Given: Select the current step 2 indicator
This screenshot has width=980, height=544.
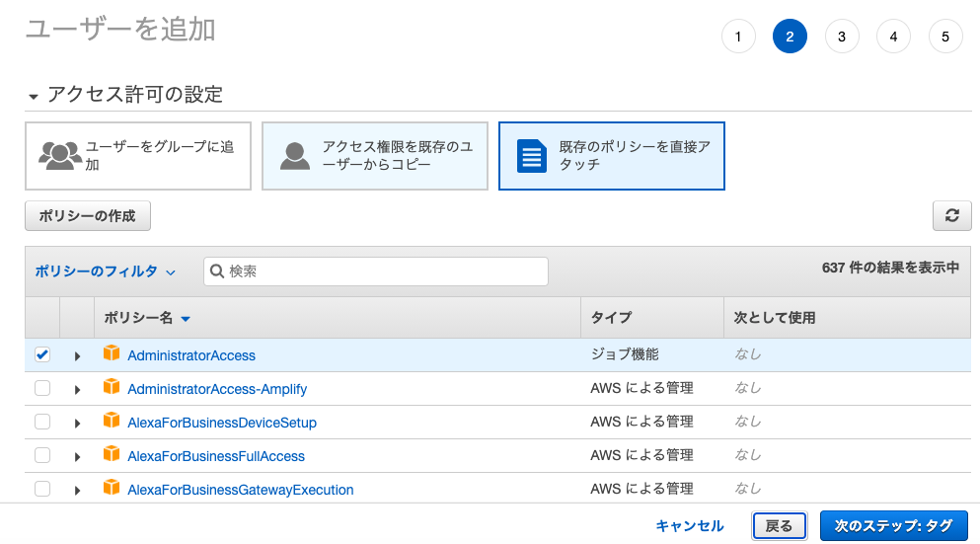Looking at the screenshot, I should pyautogui.click(x=790, y=37).
